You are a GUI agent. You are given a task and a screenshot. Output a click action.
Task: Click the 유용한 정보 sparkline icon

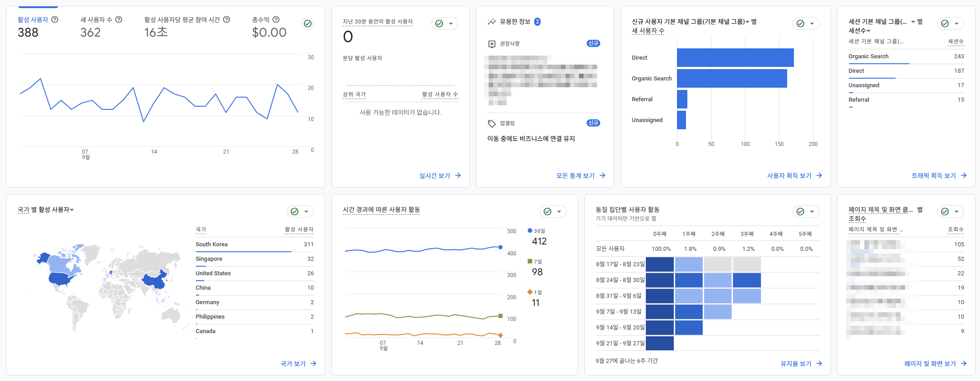pos(491,22)
